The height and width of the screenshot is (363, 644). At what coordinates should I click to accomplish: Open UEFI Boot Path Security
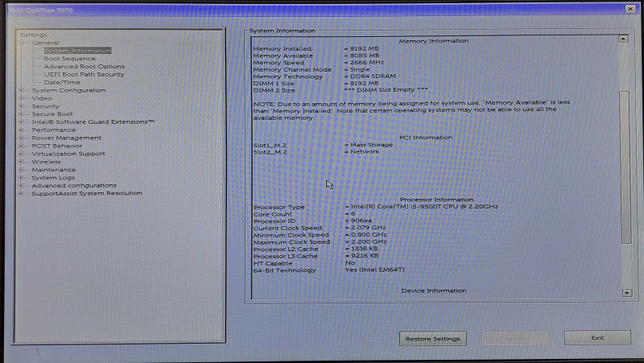coord(84,74)
